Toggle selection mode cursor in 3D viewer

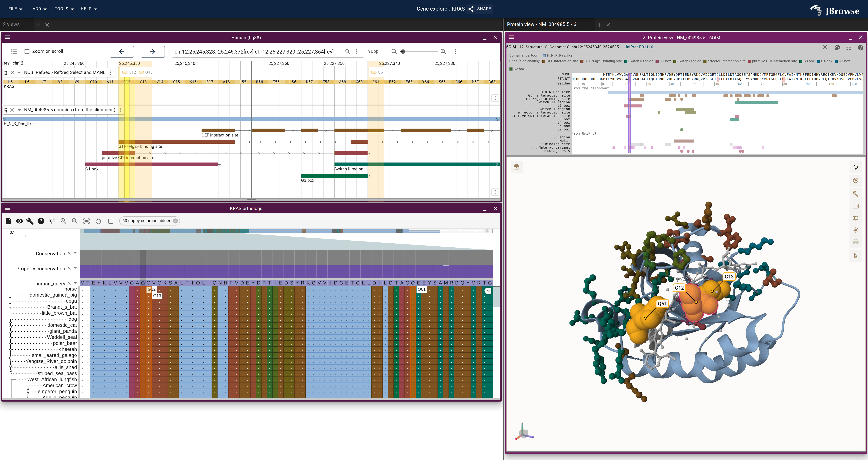click(856, 256)
